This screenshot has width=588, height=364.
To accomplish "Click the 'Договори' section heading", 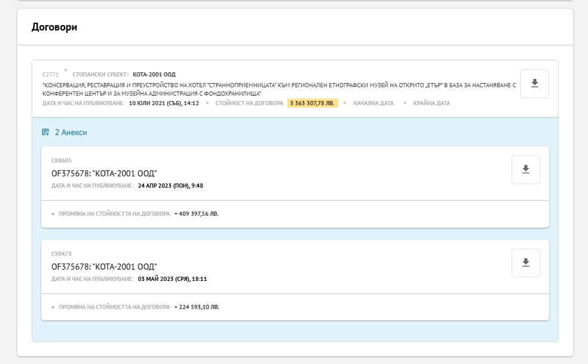I will (54, 27).
